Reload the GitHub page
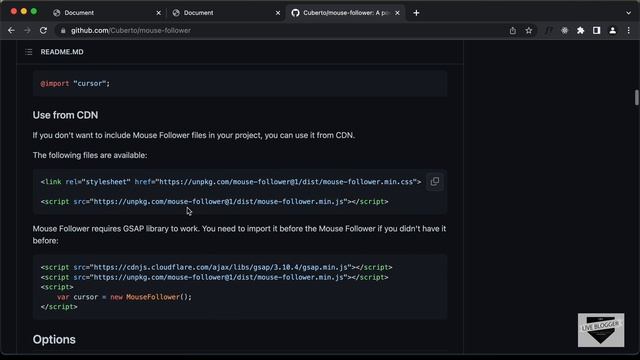This screenshot has height=360, width=640. click(x=43, y=31)
